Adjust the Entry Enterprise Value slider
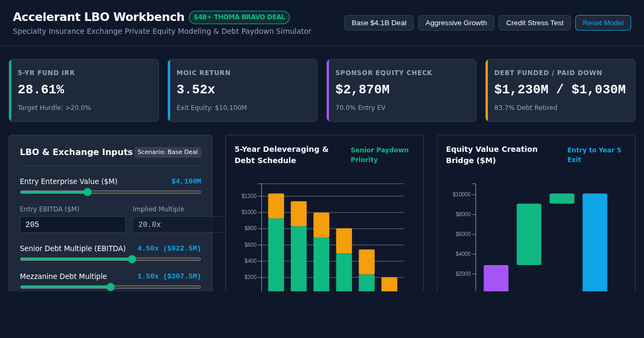 click(x=111, y=192)
